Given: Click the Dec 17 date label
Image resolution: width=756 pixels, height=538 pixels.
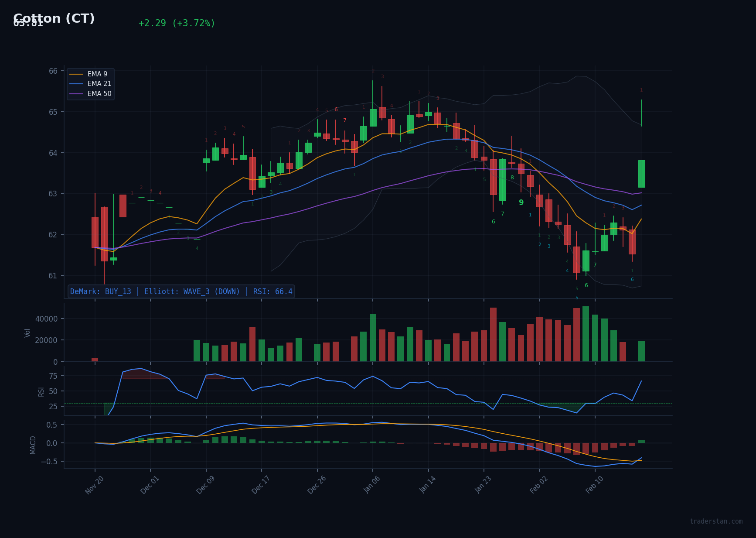Looking at the screenshot, I should 261,485.
